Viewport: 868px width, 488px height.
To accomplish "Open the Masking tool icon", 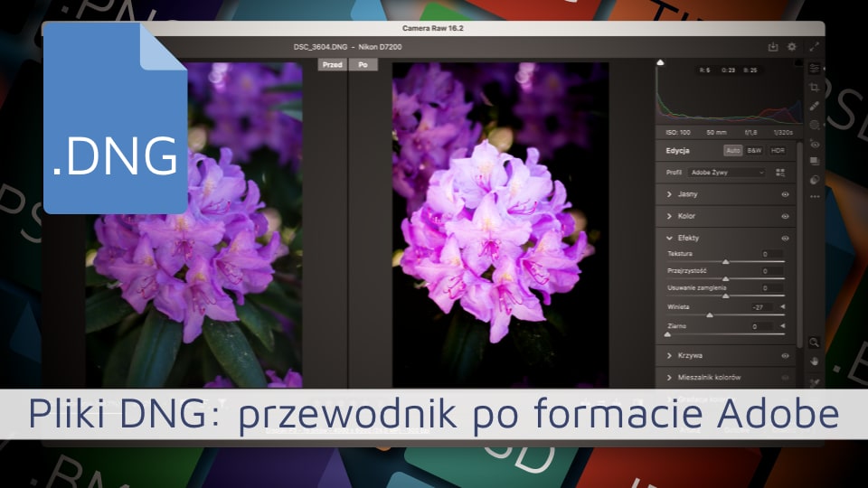I will click(x=815, y=125).
